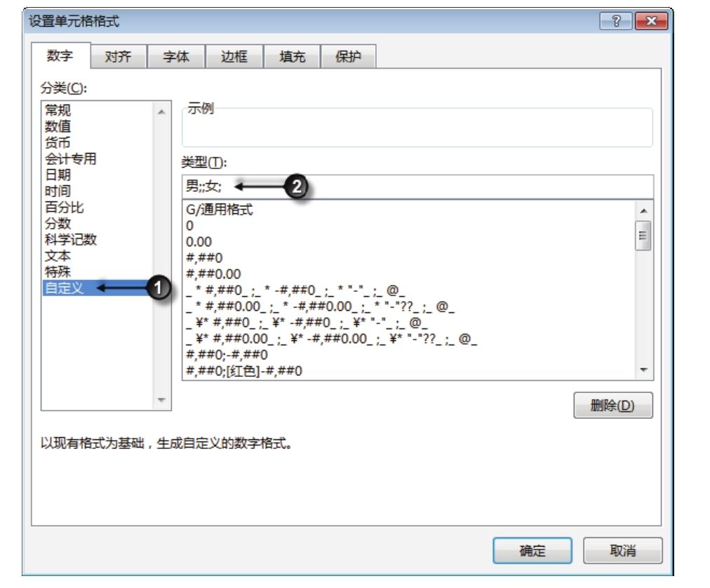The width and height of the screenshot is (710, 588).
Task: Click the 自定义 category
Action: (63, 288)
